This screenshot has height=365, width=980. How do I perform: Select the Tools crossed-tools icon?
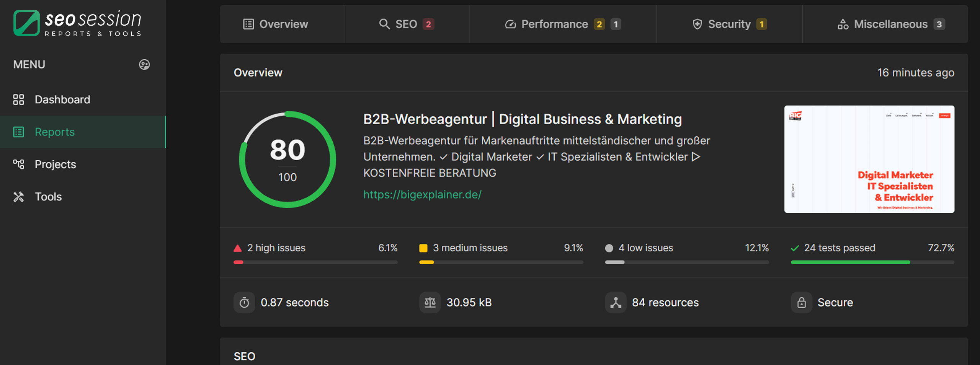19,197
